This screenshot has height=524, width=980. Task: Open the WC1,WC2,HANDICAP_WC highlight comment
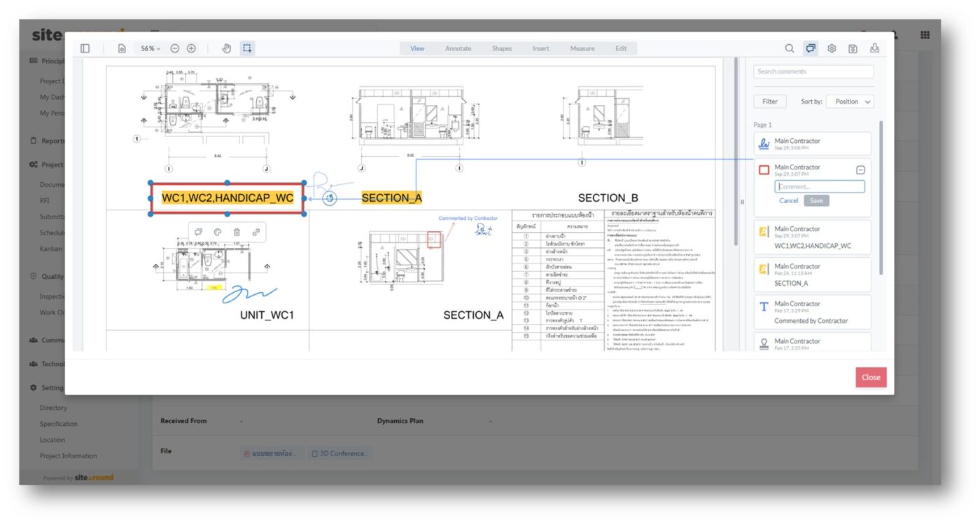(812, 237)
